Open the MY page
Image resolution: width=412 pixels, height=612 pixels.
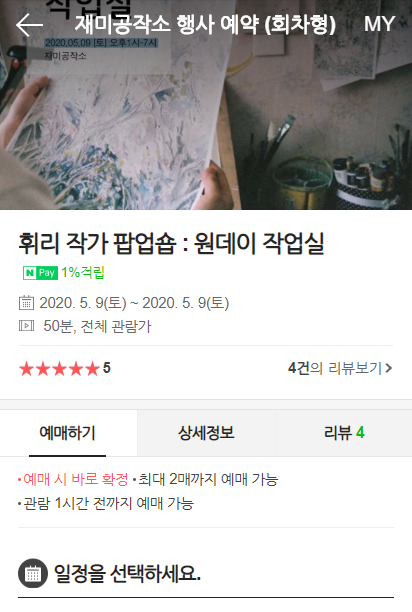tap(380, 24)
